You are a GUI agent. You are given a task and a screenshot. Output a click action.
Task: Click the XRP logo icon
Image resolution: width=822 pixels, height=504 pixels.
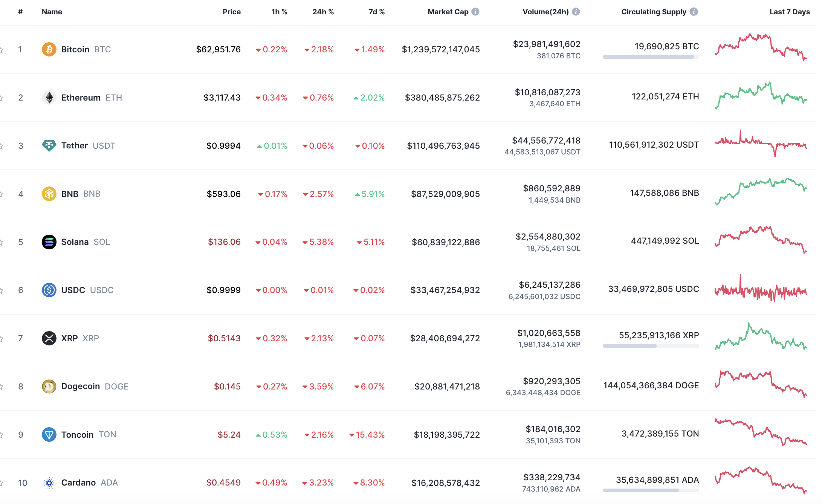click(x=49, y=338)
